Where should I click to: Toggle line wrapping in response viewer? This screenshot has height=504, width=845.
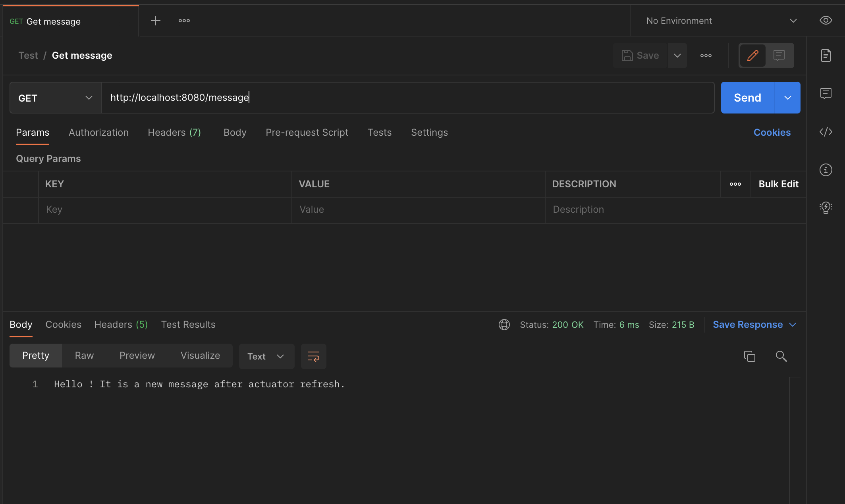313,356
